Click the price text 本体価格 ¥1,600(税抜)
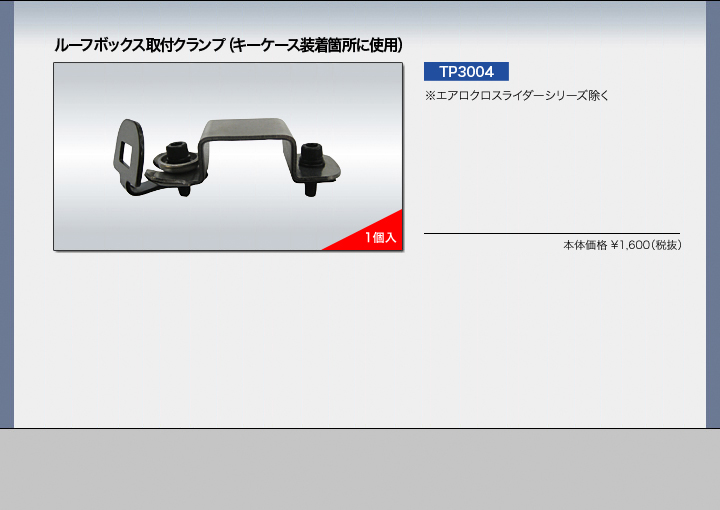This screenshot has height=510, width=720. point(622,245)
